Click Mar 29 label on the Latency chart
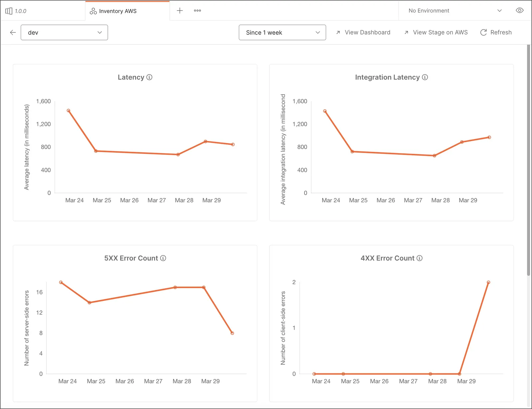Screen dimensions: 532x409 pyautogui.click(x=211, y=200)
